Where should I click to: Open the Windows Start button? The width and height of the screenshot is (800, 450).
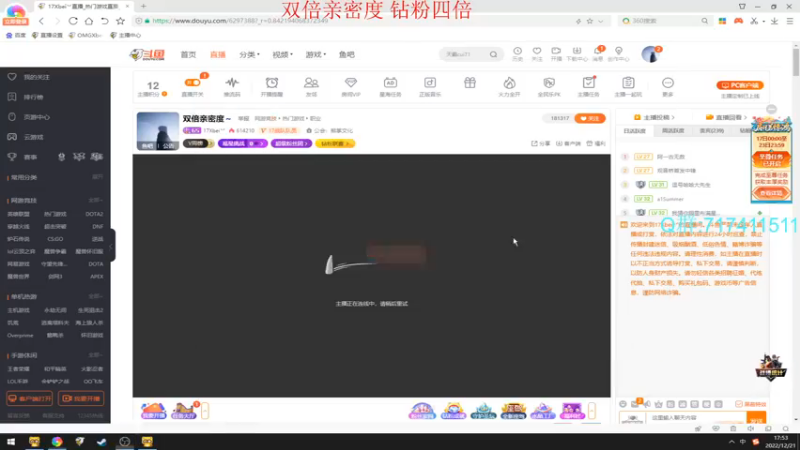(x=11, y=442)
